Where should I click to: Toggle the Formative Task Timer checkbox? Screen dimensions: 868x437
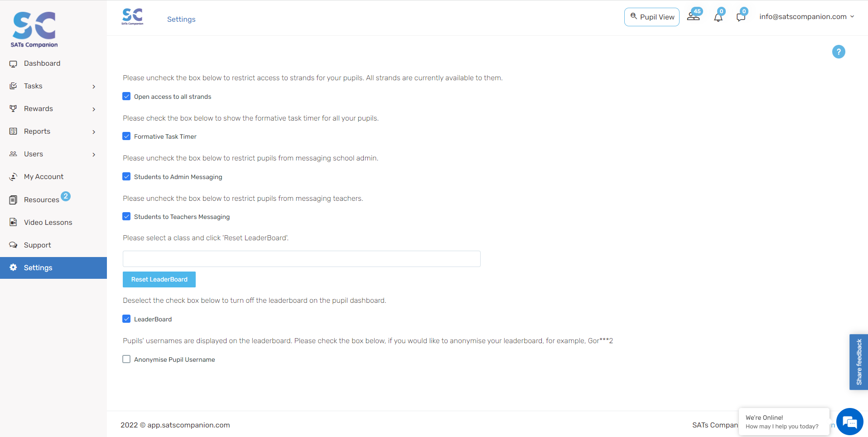click(x=126, y=136)
